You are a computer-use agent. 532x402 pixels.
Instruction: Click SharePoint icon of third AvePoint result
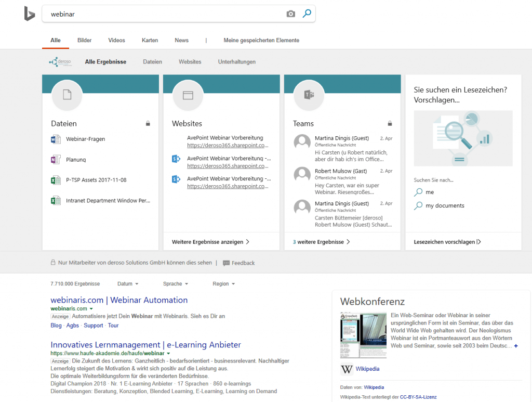point(176,179)
